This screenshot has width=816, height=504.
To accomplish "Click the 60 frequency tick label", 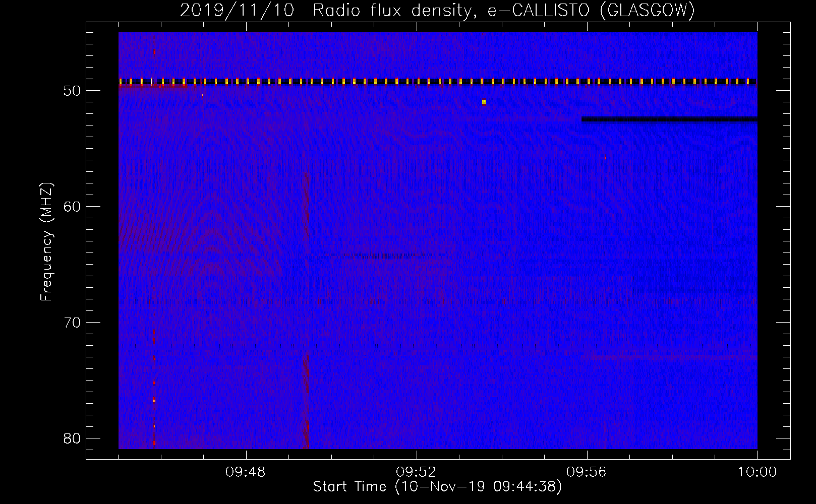I will (x=73, y=207).
